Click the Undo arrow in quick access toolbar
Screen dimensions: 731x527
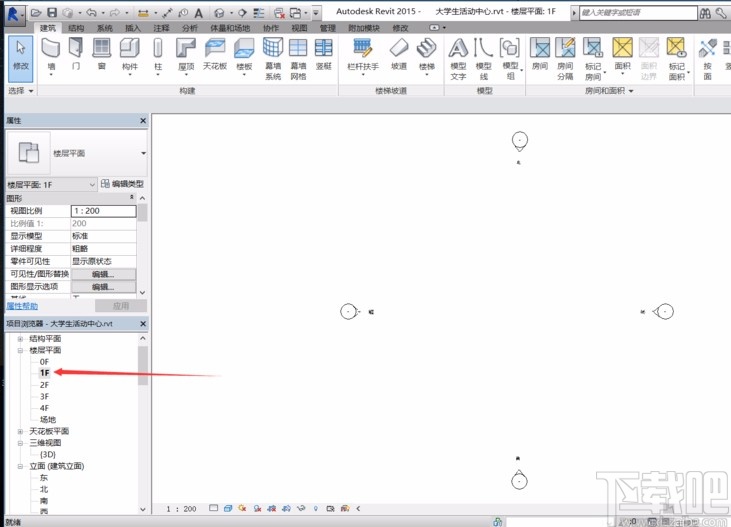coord(91,13)
